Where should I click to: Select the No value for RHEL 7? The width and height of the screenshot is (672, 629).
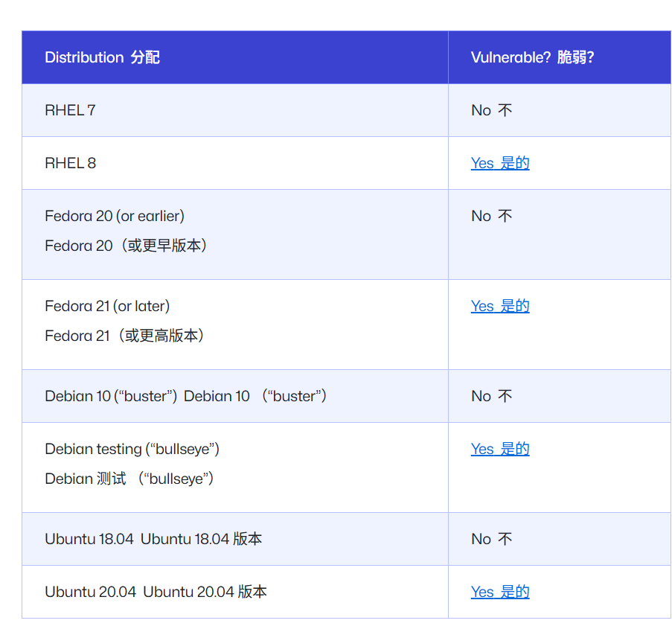click(x=492, y=110)
